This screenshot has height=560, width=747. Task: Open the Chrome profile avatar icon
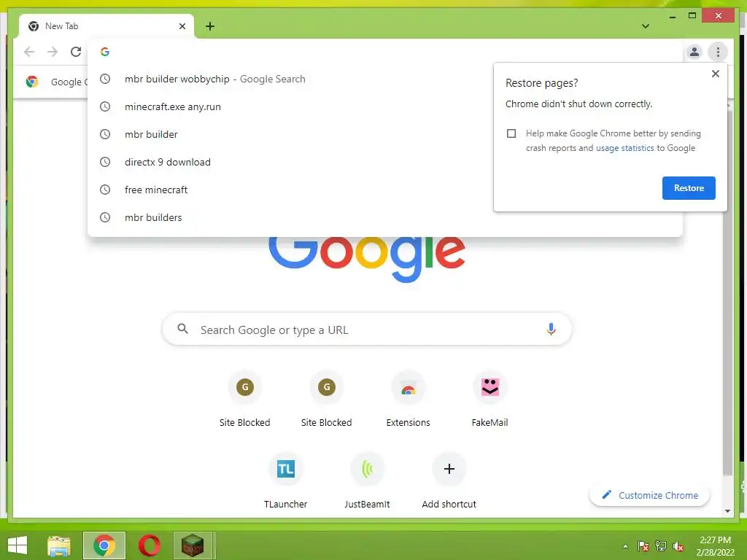click(x=694, y=52)
